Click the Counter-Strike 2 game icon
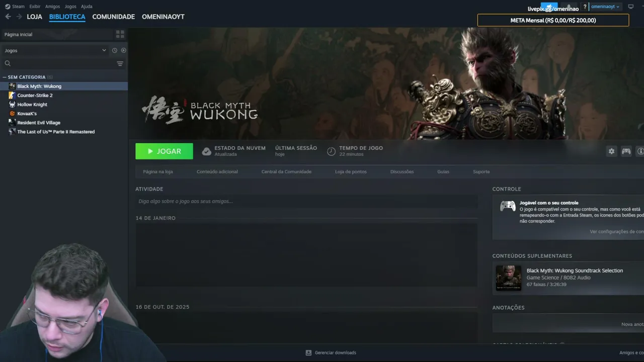 (12, 95)
